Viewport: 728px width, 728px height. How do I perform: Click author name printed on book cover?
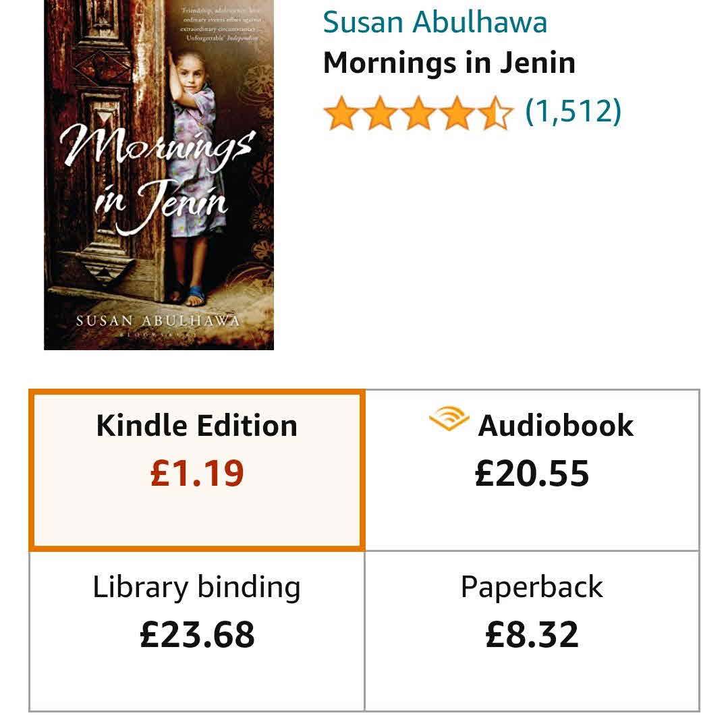coord(158,320)
